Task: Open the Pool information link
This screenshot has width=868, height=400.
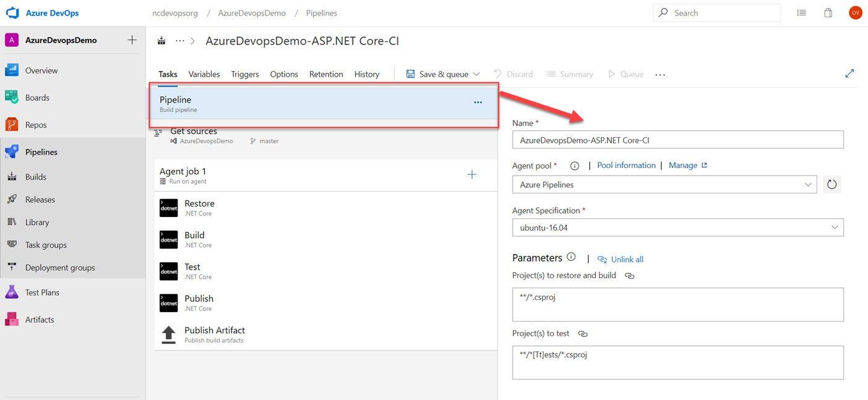Action: [x=626, y=166]
